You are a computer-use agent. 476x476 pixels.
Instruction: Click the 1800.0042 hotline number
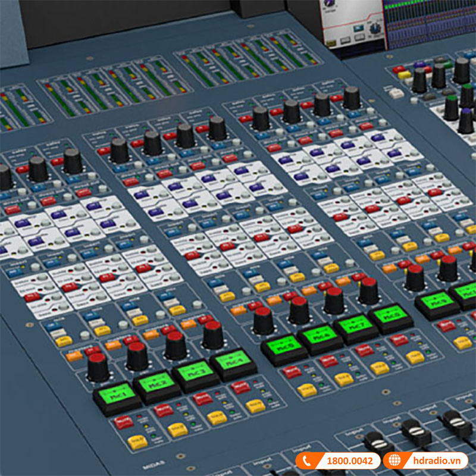(x=349, y=460)
